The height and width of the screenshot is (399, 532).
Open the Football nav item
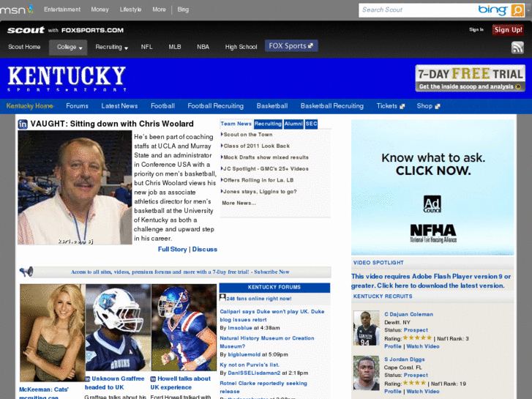(x=162, y=106)
